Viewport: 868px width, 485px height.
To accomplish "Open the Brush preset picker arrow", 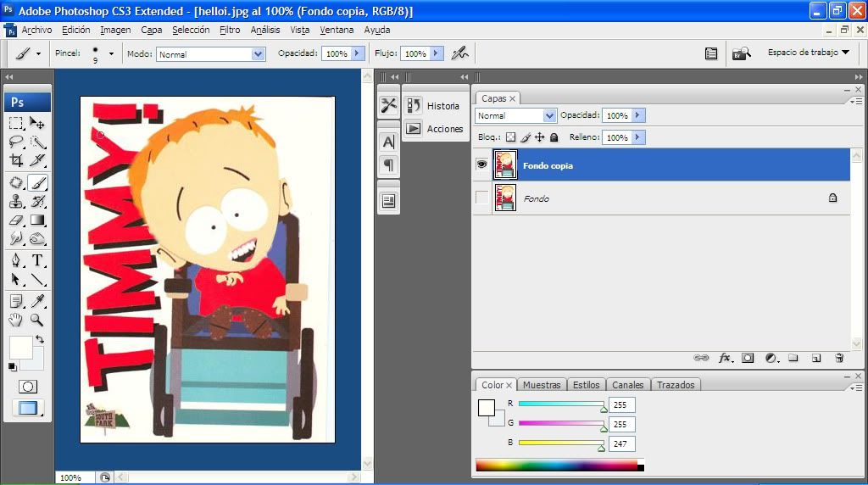I will [x=111, y=53].
